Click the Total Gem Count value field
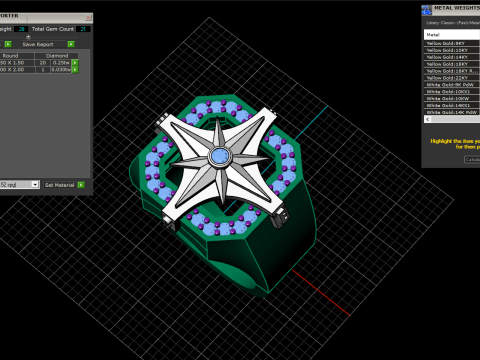The height and width of the screenshot is (360, 480). coord(83,29)
